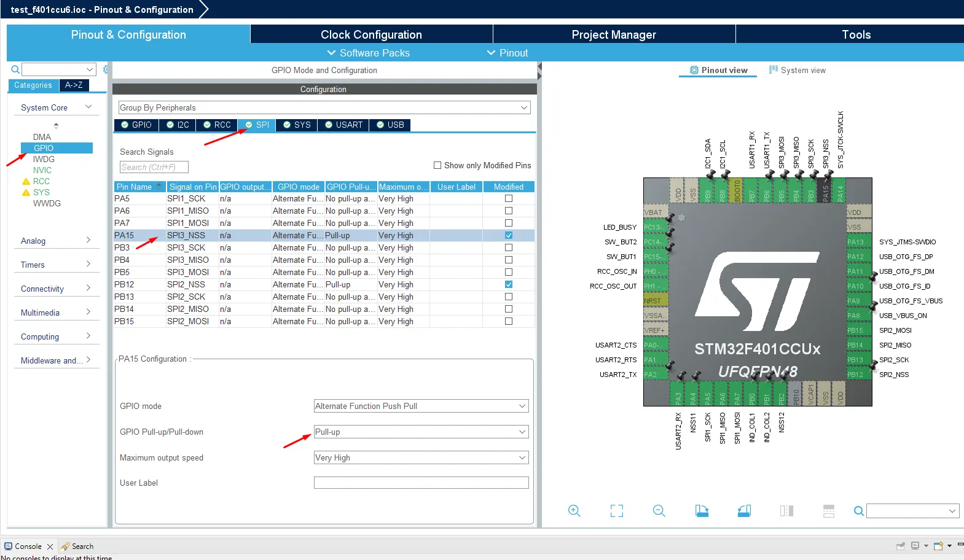This screenshot has width=964, height=560.
Task: Zoom in on the chip pinout
Action: tap(574, 511)
